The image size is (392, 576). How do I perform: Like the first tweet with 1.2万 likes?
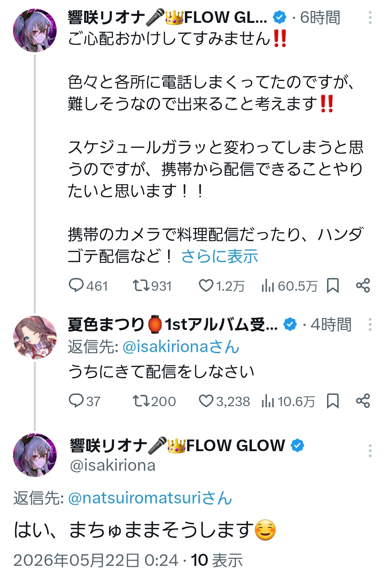click(x=221, y=286)
